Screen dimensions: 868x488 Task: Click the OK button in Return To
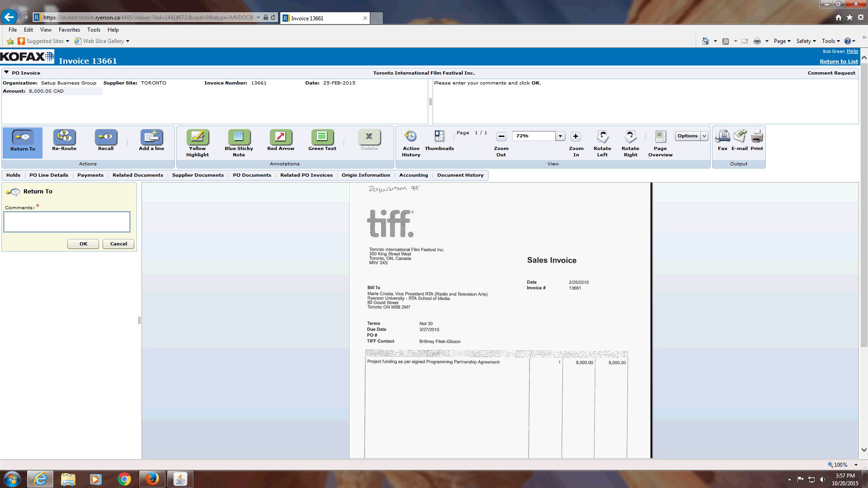[83, 244]
